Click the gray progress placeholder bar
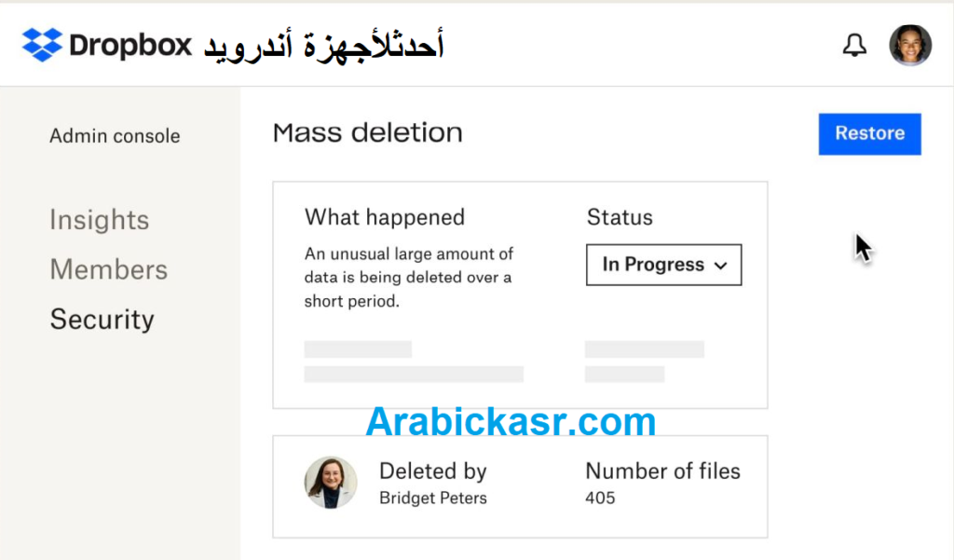This screenshot has height=560, width=954. click(x=358, y=348)
